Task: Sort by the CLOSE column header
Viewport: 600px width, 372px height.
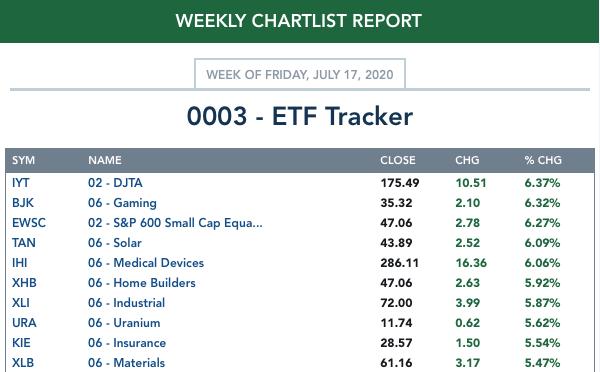Action: point(398,160)
